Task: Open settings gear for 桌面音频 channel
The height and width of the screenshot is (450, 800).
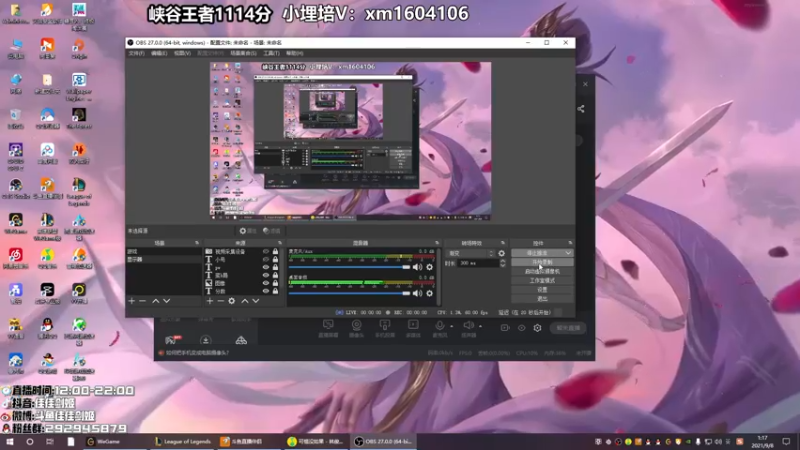Action: 430,293
